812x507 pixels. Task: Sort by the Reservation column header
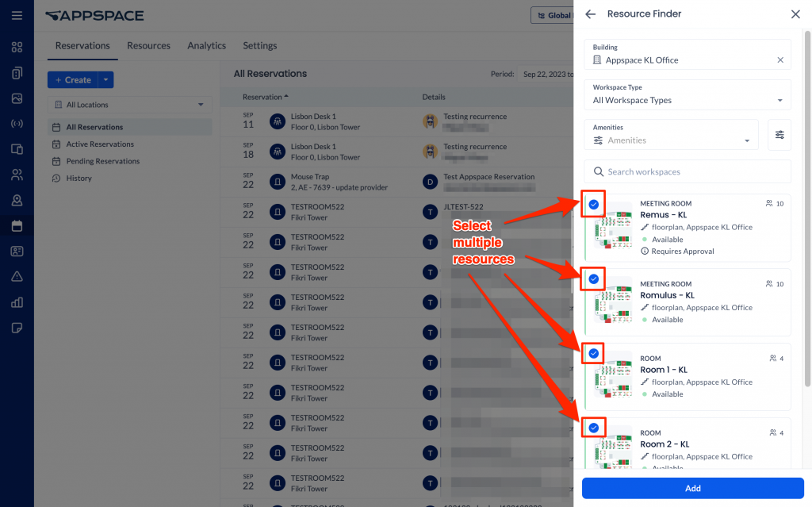(265, 97)
